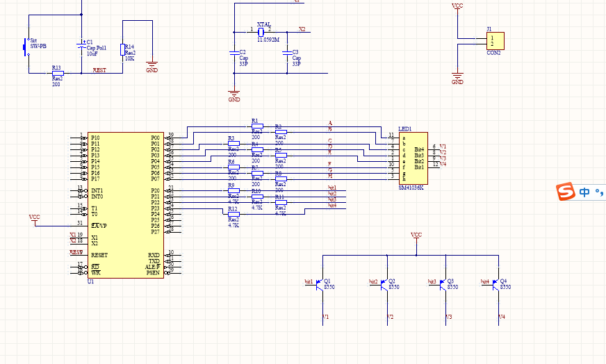Click the GND symbol below J1 connector
This screenshot has width=606, height=364.
coord(457,78)
